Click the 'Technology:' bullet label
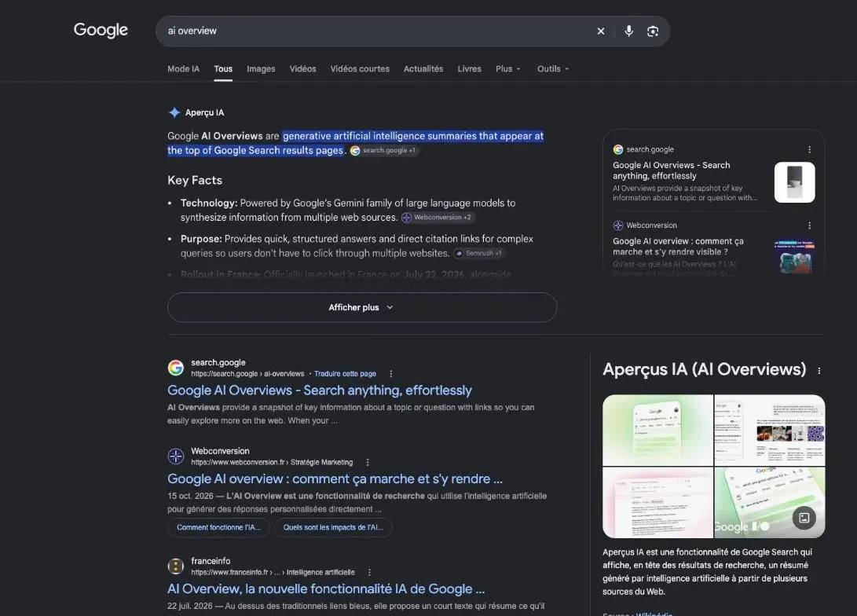857x616 pixels. [209, 203]
